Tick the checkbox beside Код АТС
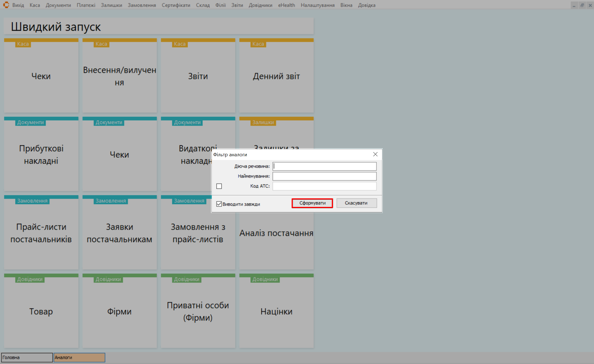Screen dimensions: 594x364 coord(219,186)
